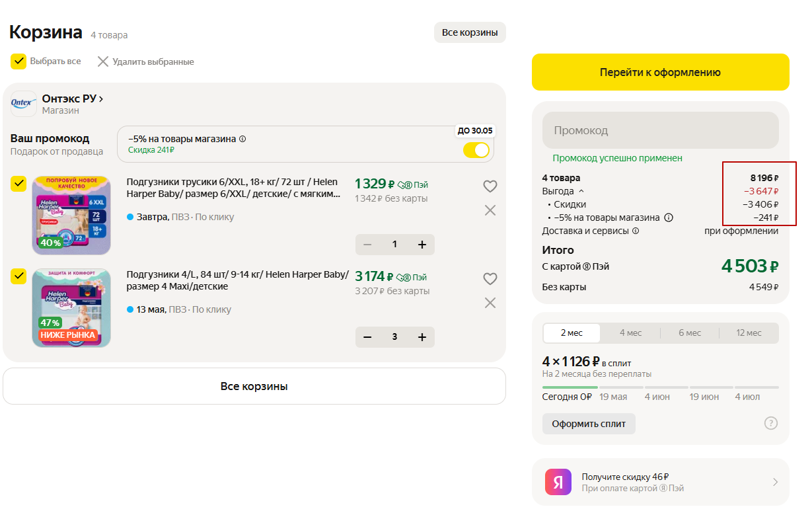The image size is (812, 515).
Task: Open the 4/L Maxi diapers product thumbnail
Action: pos(71,307)
